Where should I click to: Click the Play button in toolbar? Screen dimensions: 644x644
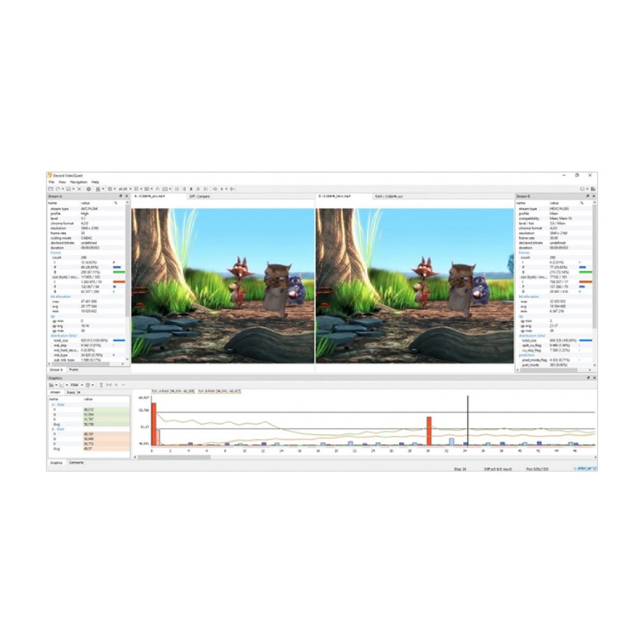tap(191, 189)
